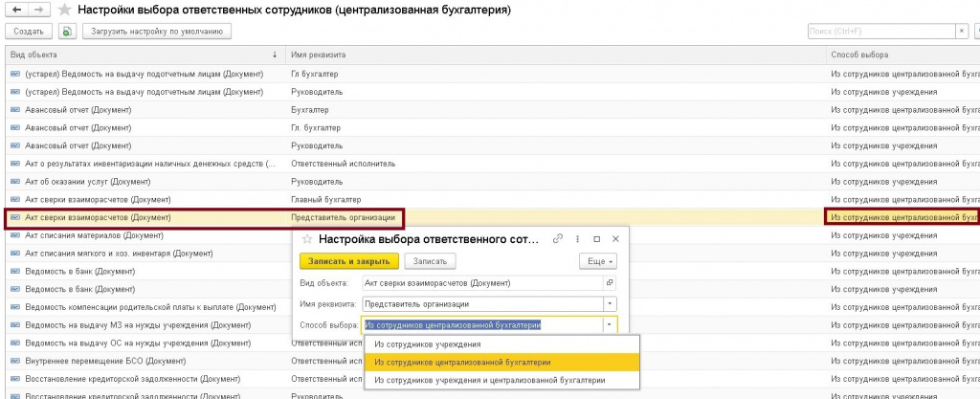Choose Из сотрудников централизованной бухгалтерии option
This screenshot has height=399, width=980.
(x=501, y=362)
